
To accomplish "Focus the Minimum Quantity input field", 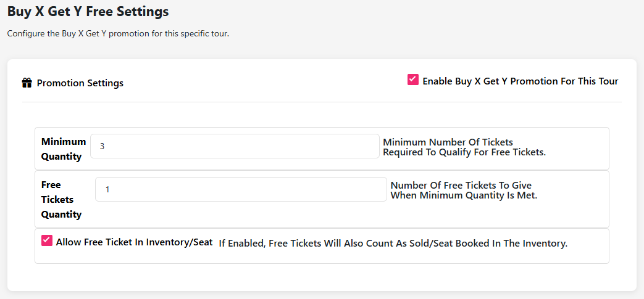I will pos(235,146).
